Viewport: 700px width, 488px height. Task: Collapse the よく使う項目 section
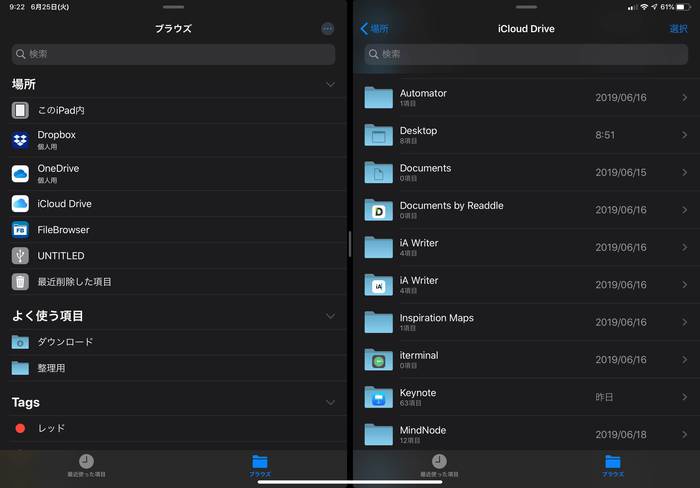330,316
